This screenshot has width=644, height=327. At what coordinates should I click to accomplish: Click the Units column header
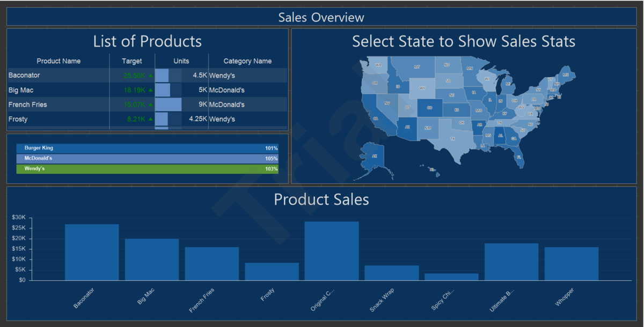coord(181,61)
